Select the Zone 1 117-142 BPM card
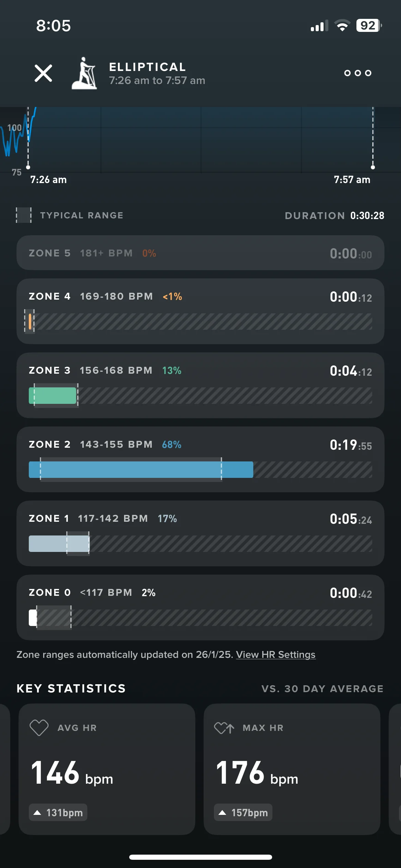 click(200, 533)
